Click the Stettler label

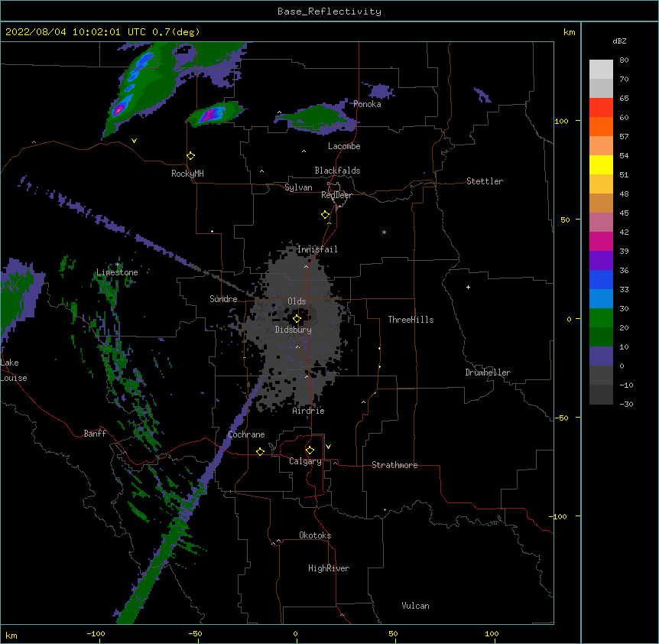click(x=485, y=181)
